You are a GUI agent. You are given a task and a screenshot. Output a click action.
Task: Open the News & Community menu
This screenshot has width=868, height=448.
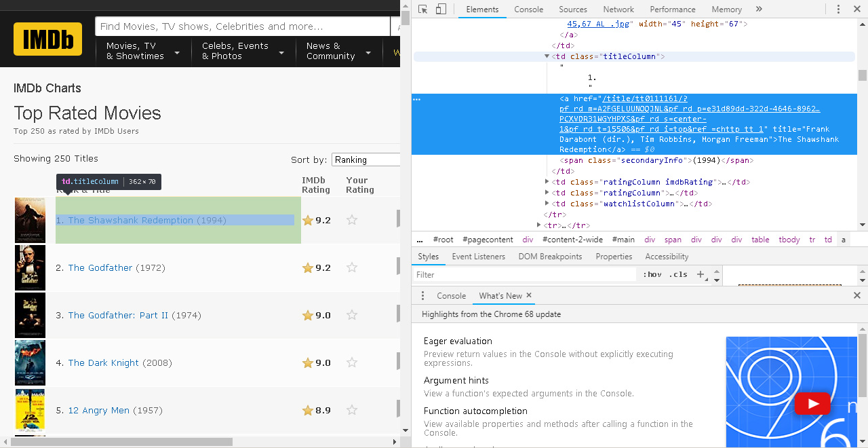[339, 51]
